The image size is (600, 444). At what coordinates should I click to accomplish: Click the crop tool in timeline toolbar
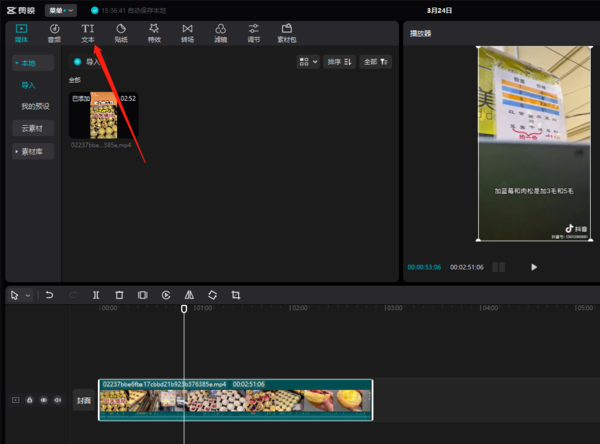(236, 295)
